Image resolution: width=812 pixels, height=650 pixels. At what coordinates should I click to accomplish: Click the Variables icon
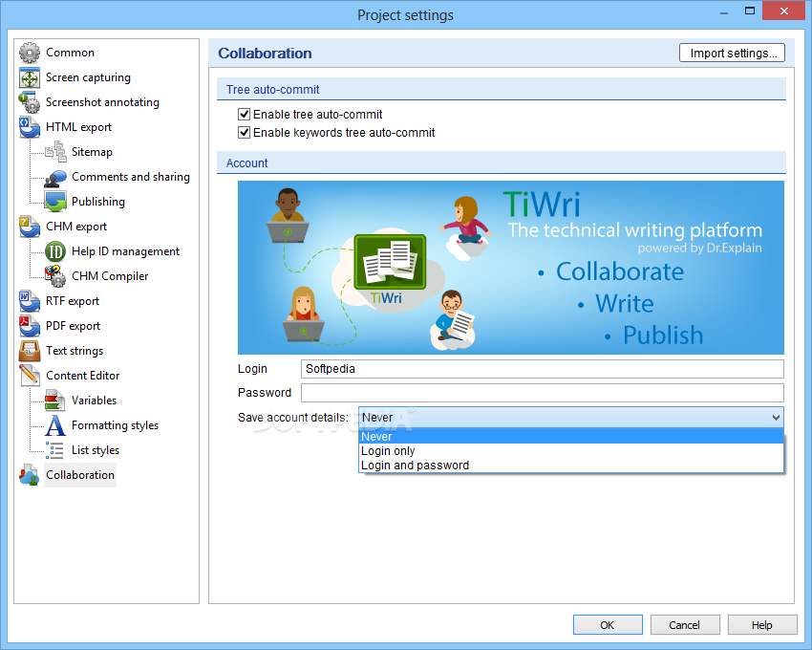click(55, 401)
